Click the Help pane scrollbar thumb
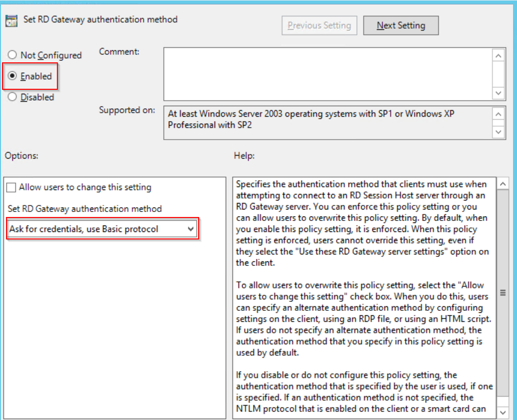This screenshot has width=517, height=420. (503, 293)
